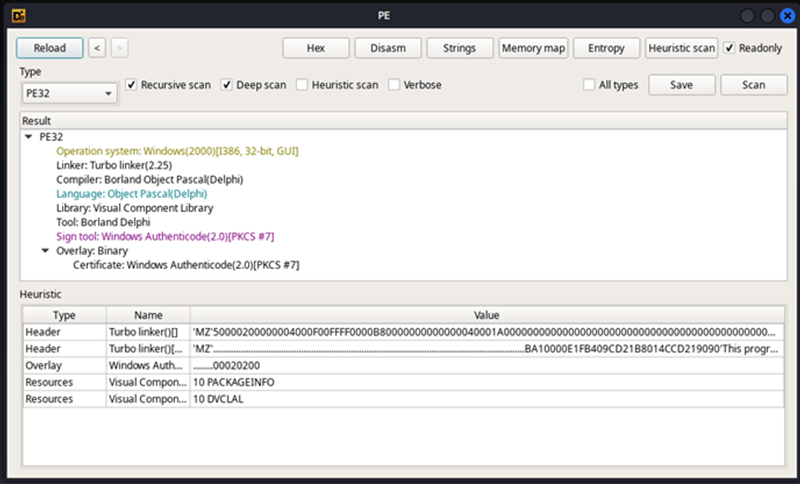This screenshot has height=484, width=800.
Task: Collapse the PE32 tree node
Action: click(29, 137)
